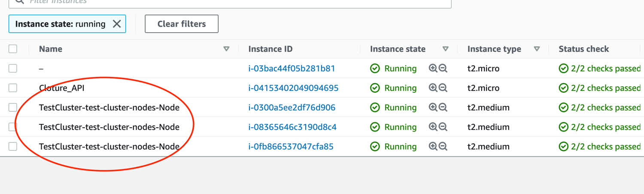Click zoom-out filter icon for i-08365646c3190d8c4
644x194 pixels.
(x=443, y=127)
